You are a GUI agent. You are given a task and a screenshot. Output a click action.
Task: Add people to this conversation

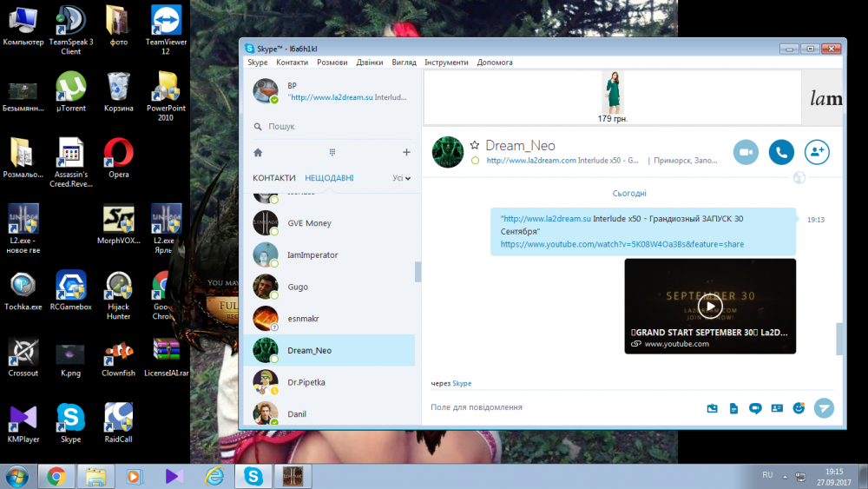[x=817, y=152]
